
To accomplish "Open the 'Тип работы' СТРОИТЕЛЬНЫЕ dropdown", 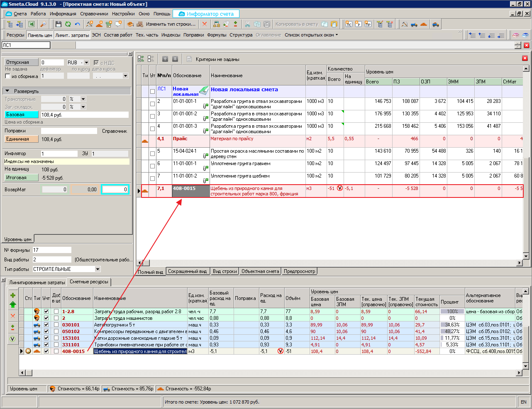I will 98,269.
